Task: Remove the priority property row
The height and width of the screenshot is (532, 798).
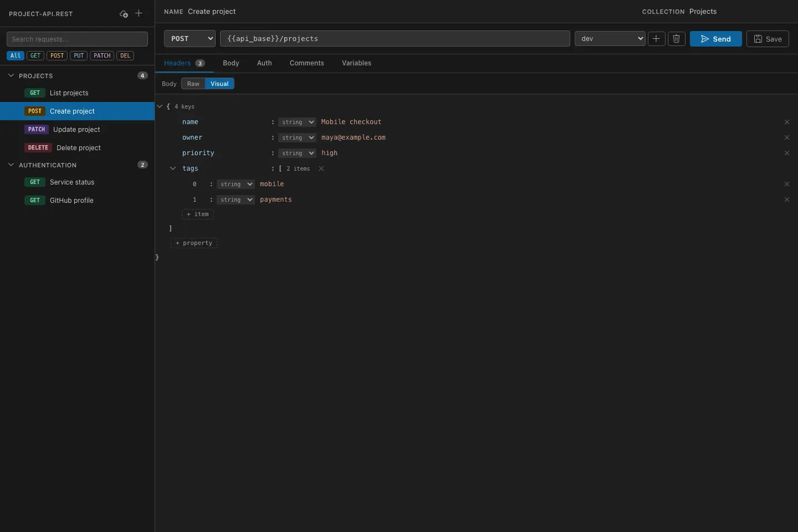Action: [787, 153]
